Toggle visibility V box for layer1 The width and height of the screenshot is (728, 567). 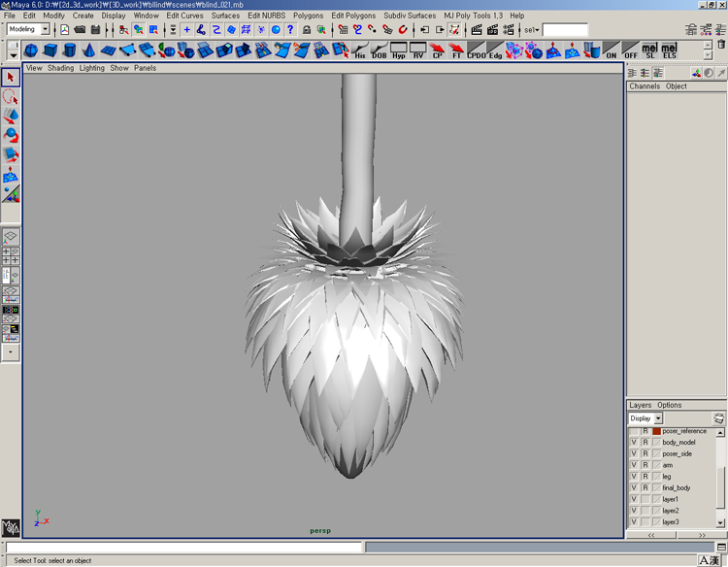tap(634, 499)
